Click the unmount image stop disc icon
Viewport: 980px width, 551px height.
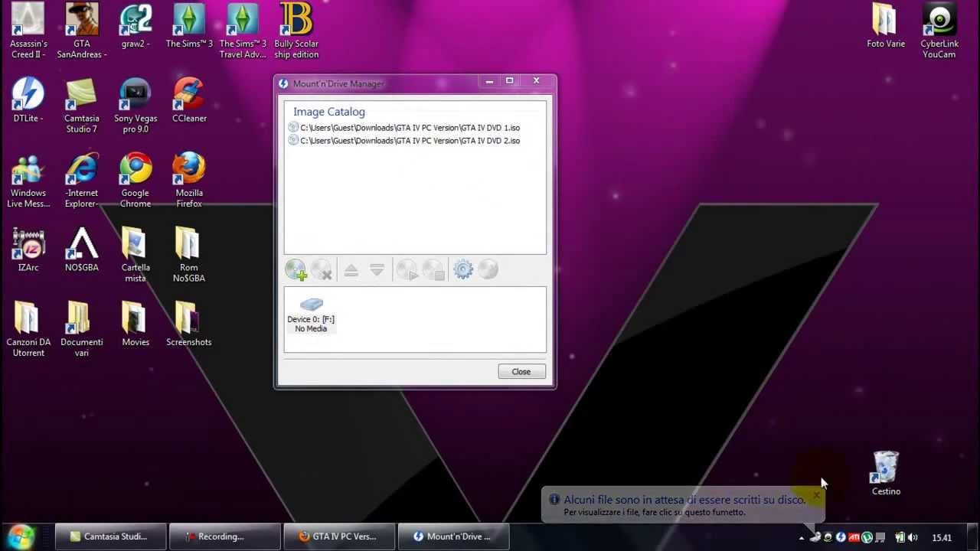[x=433, y=269]
